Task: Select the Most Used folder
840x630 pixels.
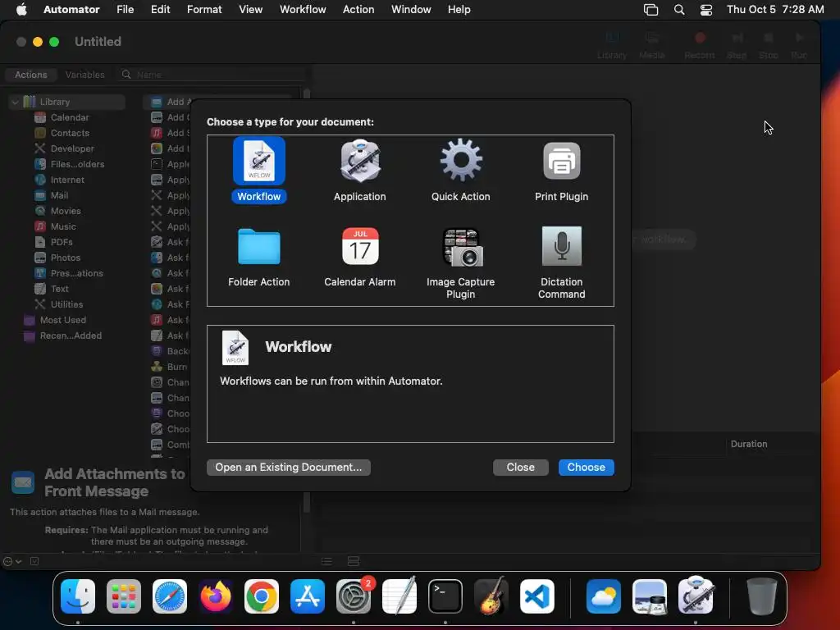Action: pos(62,320)
